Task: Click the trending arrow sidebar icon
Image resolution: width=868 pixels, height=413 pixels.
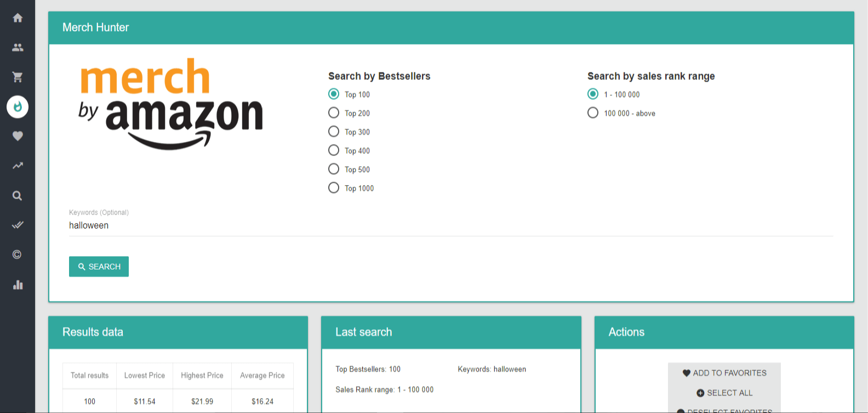Action: 18,165
